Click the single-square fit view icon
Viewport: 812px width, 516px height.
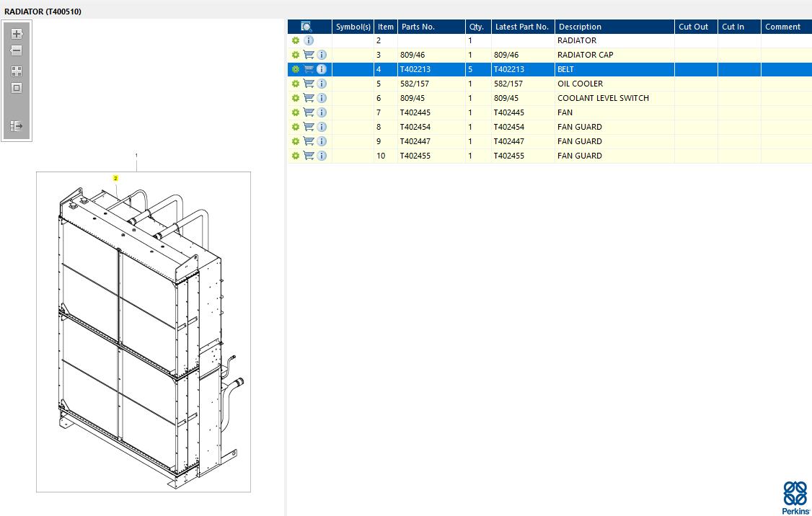click(17, 88)
